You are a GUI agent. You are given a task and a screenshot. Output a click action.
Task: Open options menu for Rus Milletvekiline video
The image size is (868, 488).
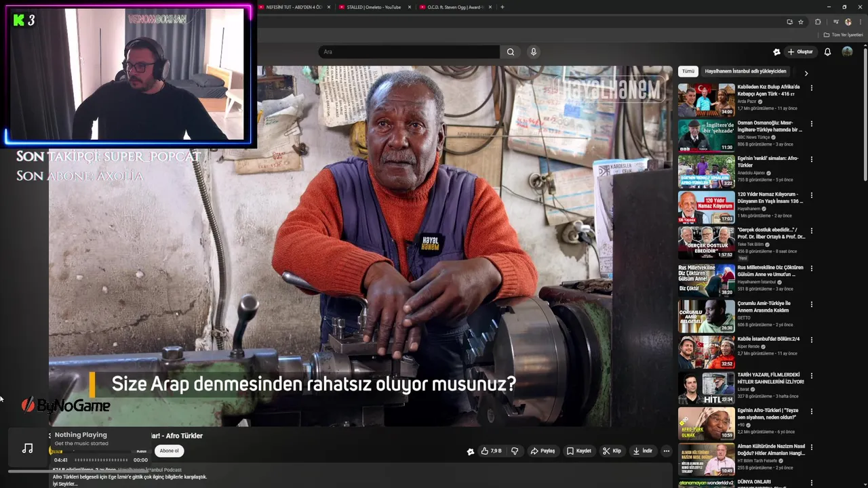pos(812,268)
